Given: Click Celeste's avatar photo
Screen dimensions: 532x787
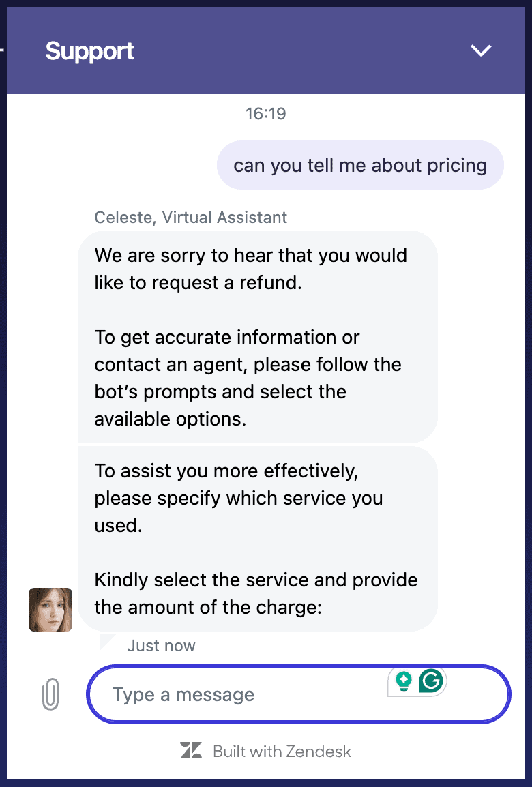Looking at the screenshot, I should 50,609.
